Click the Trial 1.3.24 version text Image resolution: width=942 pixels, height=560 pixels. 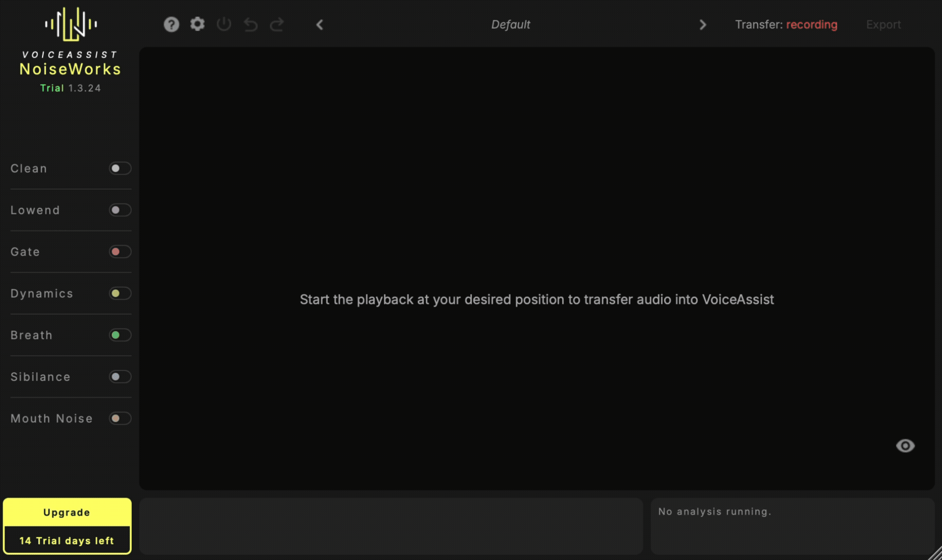point(71,88)
